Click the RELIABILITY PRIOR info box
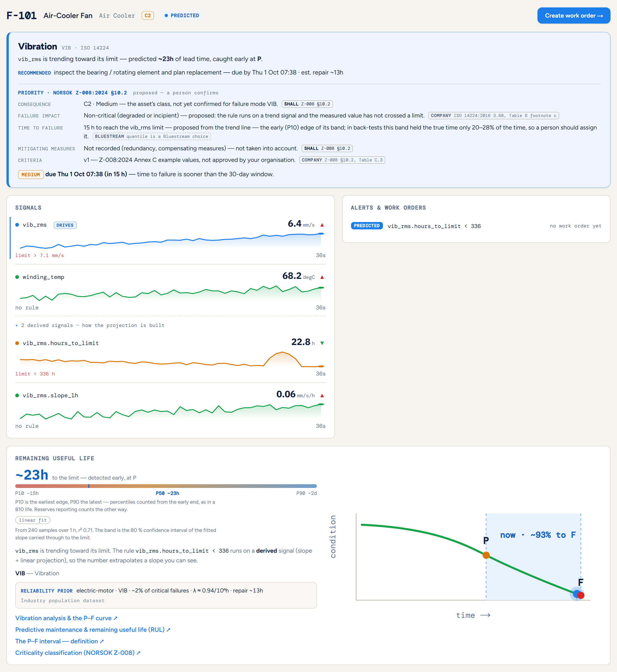Viewport: 617px width, 672px height. tap(166, 595)
